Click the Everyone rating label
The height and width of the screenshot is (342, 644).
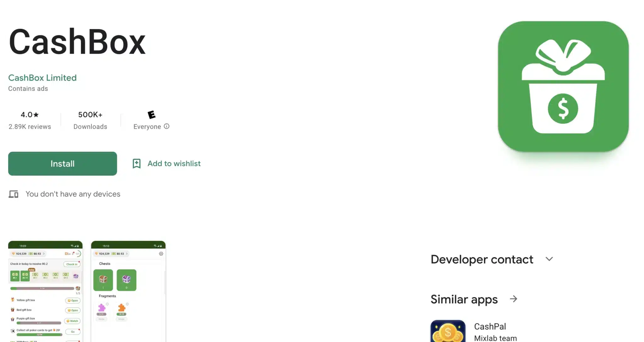pos(147,127)
